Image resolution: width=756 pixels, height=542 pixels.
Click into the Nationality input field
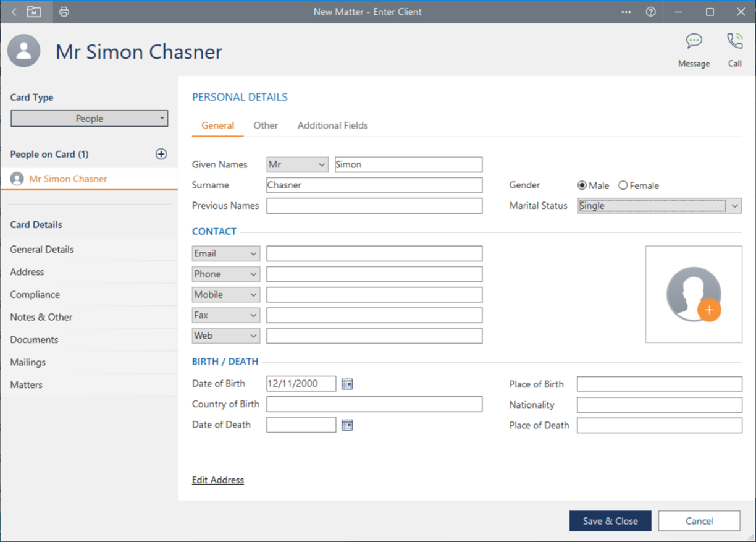click(659, 405)
